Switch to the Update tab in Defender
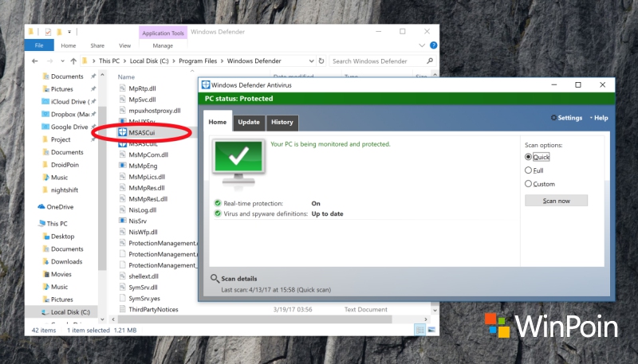Image resolution: width=638 pixels, height=364 pixels. click(249, 123)
